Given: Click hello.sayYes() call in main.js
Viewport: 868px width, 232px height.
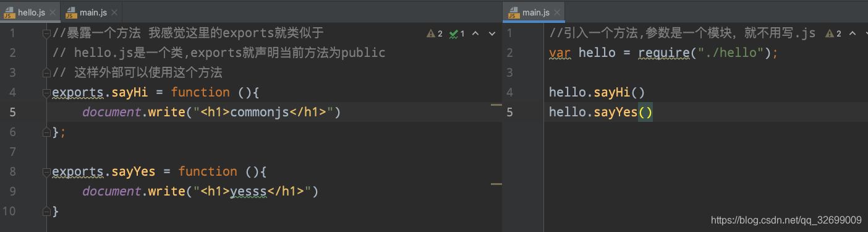Looking at the screenshot, I should tap(601, 112).
